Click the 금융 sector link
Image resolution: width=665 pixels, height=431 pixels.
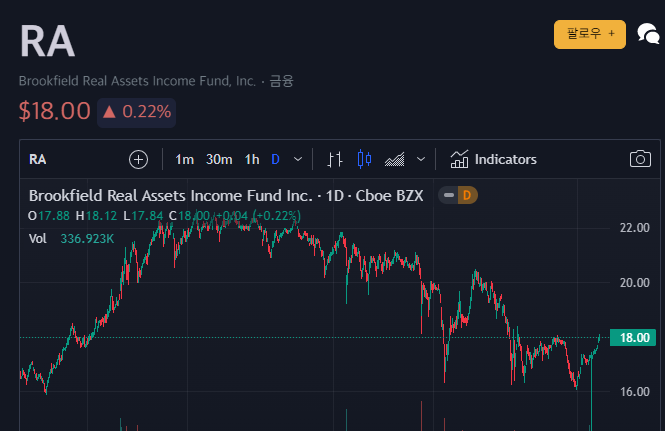pyautogui.click(x=281, y=81)
